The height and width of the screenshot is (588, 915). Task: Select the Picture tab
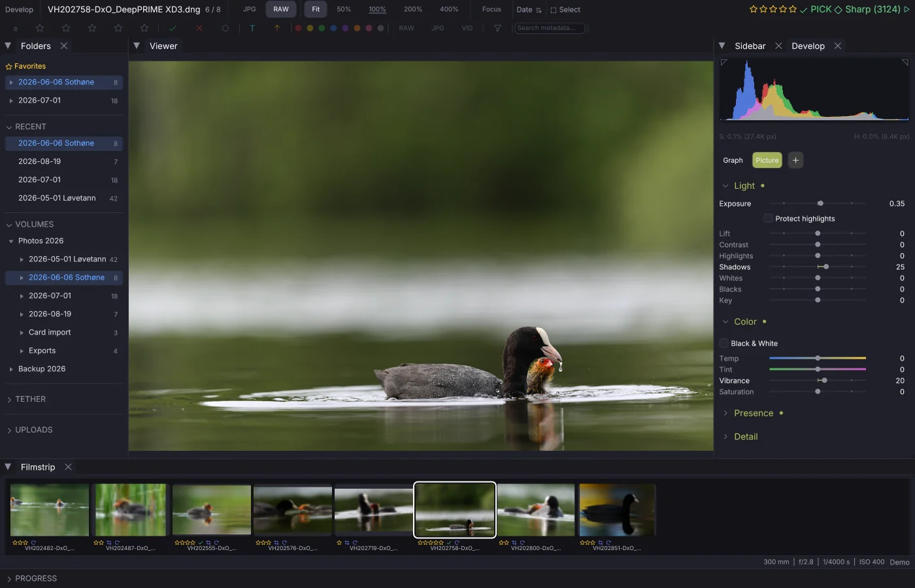point(767,160)
